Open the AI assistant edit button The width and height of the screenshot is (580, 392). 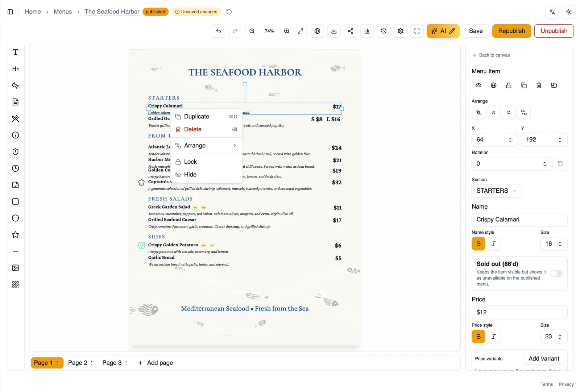coord(443,31)
